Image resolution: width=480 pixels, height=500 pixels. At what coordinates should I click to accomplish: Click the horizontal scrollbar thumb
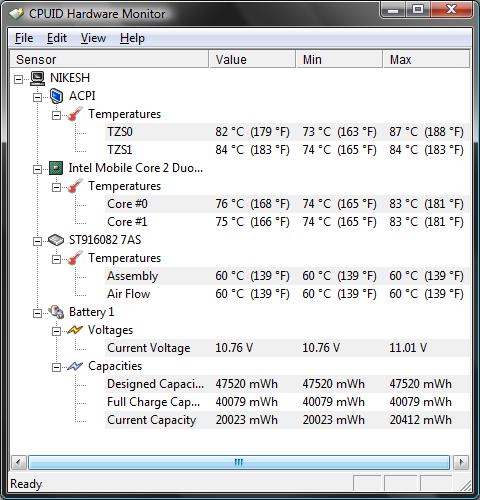pos(239,463)
